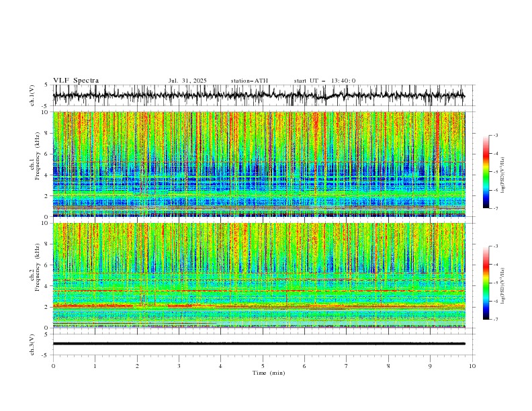The width and height of the screenshot is (532, 411).
Task: Click time axis tick label "7"
Action: (347, 366)
